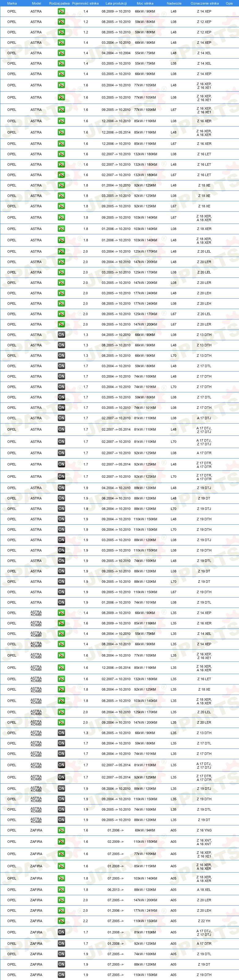Select L70 body cell in Z 13 DTH row
Screen dimensions: 239x980
(173, 355)
